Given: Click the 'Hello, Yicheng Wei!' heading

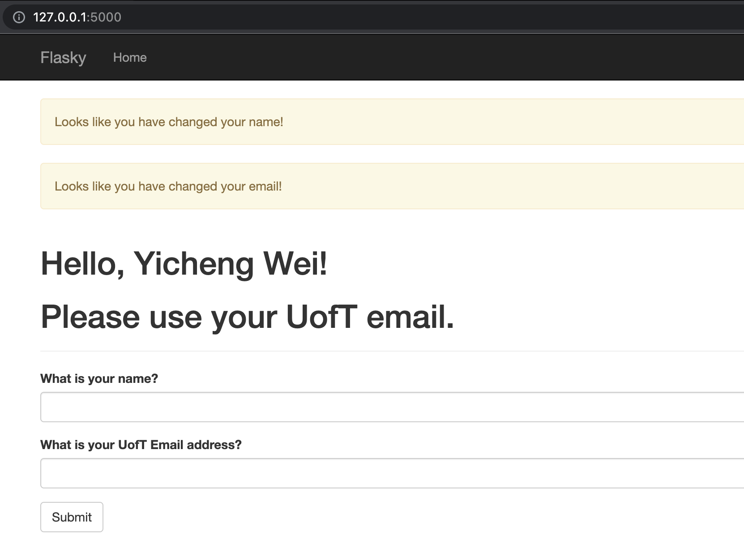Looking at the screenshot, I should point(184,264).
